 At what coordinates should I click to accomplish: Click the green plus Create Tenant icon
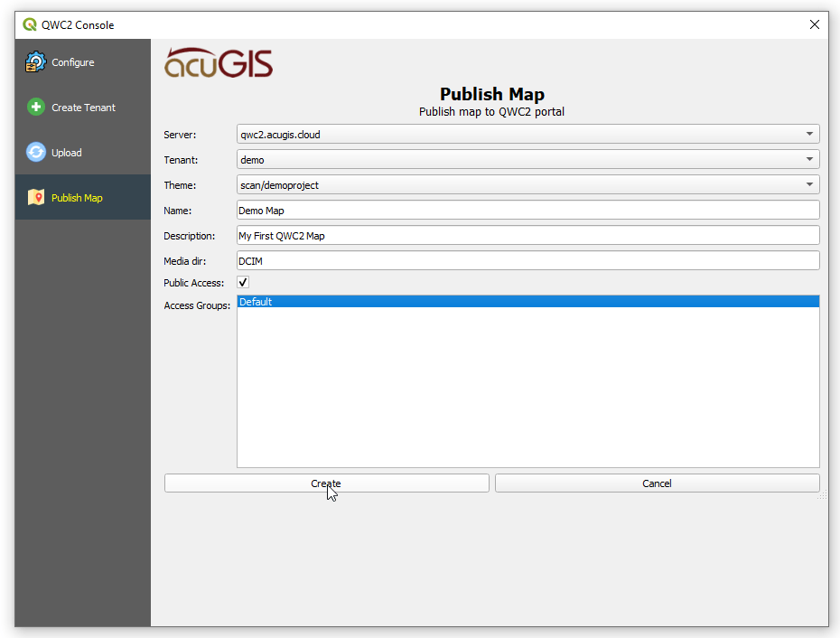pos(35,108)
